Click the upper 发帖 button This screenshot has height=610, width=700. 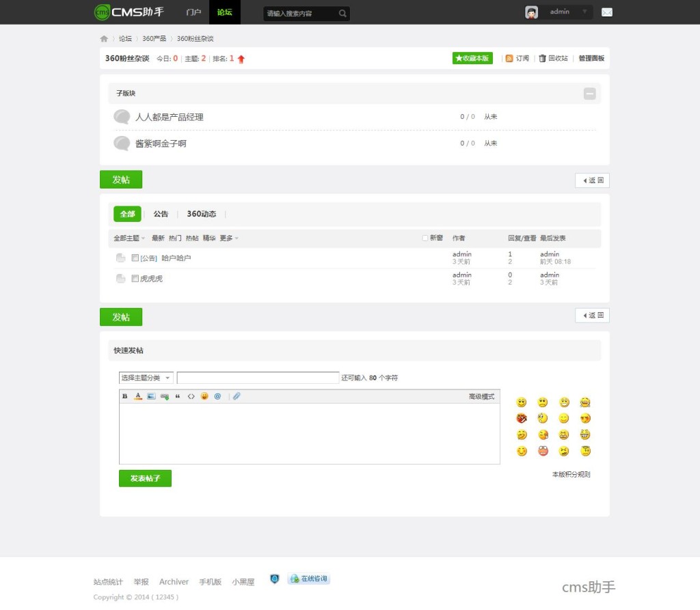pyautogui.click(x=121, y=180)
